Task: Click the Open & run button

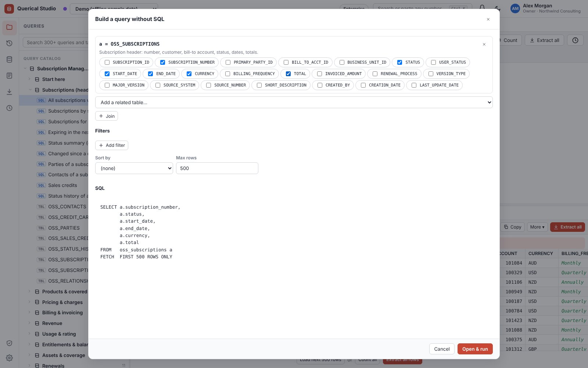Action: (x=475, y=349)
